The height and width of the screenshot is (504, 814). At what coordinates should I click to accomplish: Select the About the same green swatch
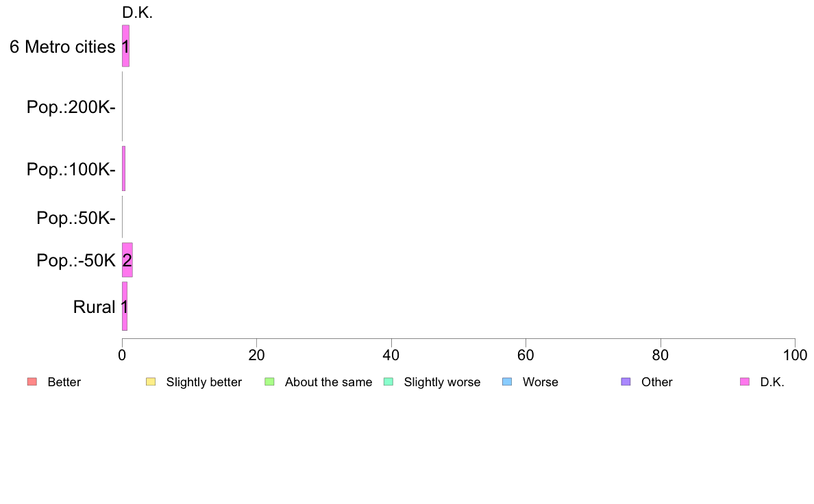(269, 381)
